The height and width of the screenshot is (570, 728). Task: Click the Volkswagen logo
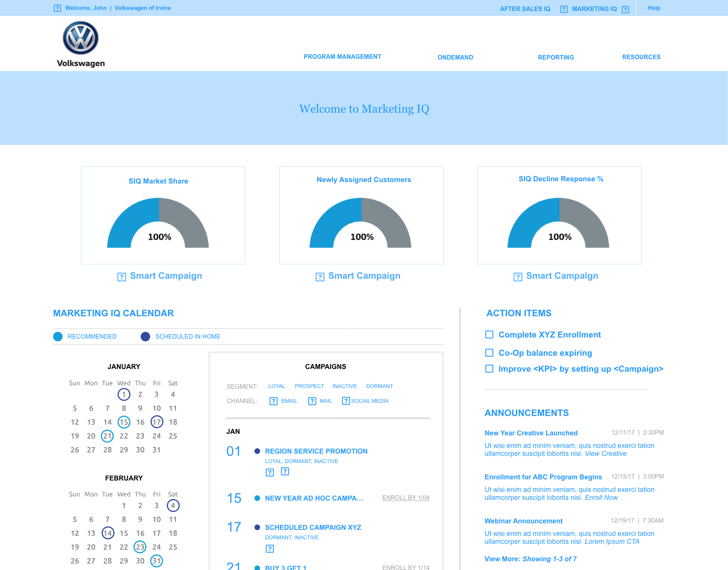(81, 44)
